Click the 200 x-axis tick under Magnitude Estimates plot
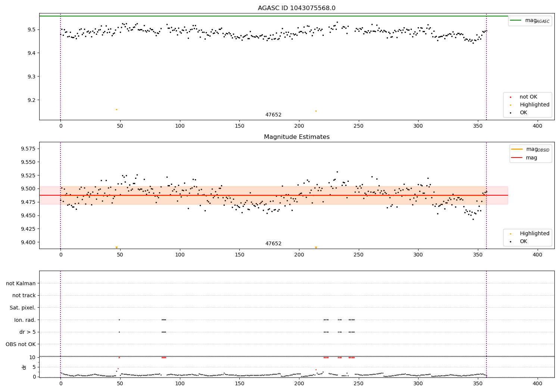The image size is (560, 392). coord(299,255)
